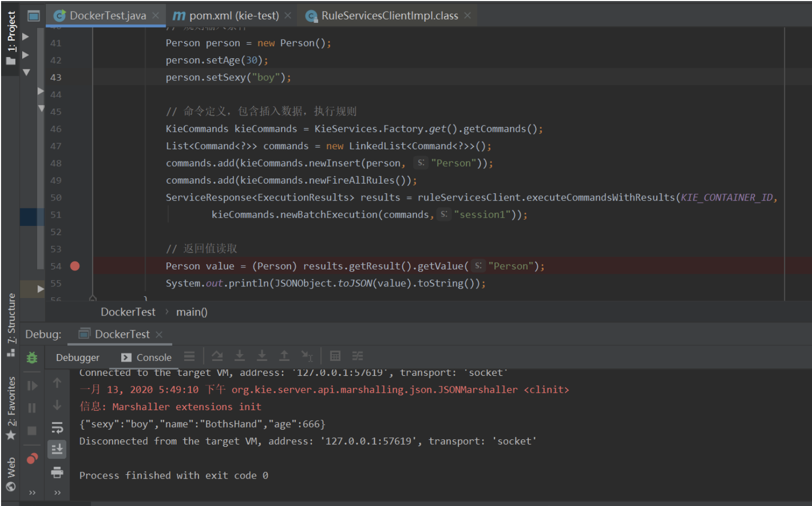Toggle soft-wrap in the console
Viewport: 812px width, 506px height.
[57, 428]
